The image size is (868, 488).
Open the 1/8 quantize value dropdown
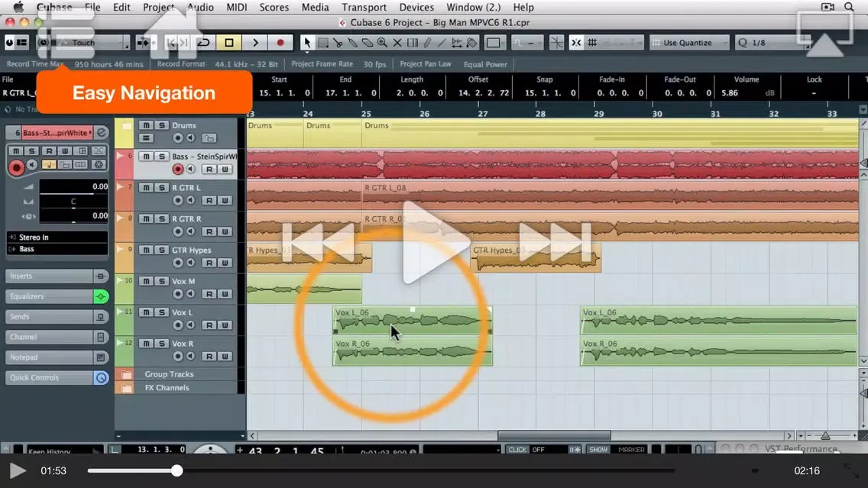tap(772, 43)
